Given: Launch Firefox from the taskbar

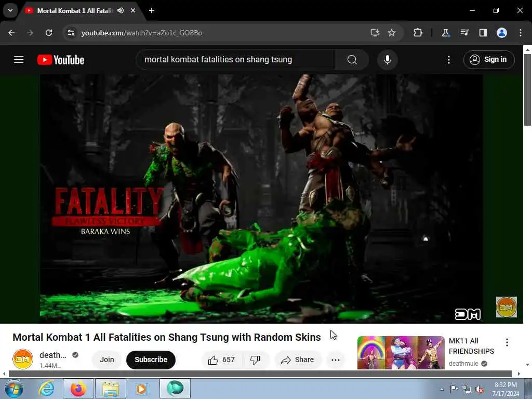Looking at the screenshot, I should pos(78,389).
